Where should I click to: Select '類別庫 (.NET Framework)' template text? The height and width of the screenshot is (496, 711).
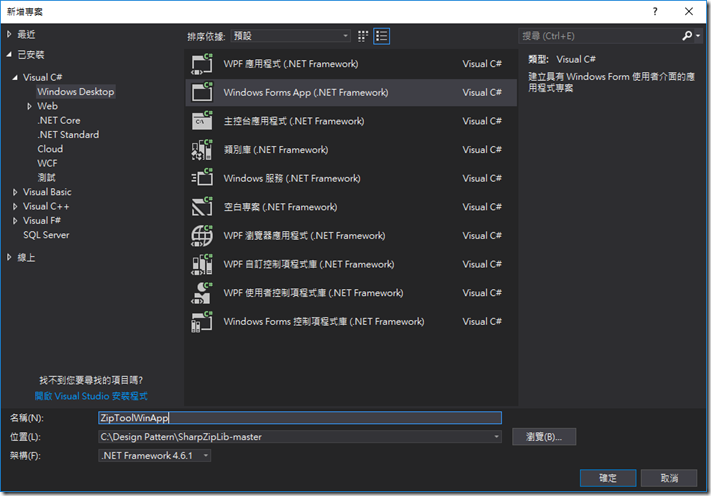276,150
